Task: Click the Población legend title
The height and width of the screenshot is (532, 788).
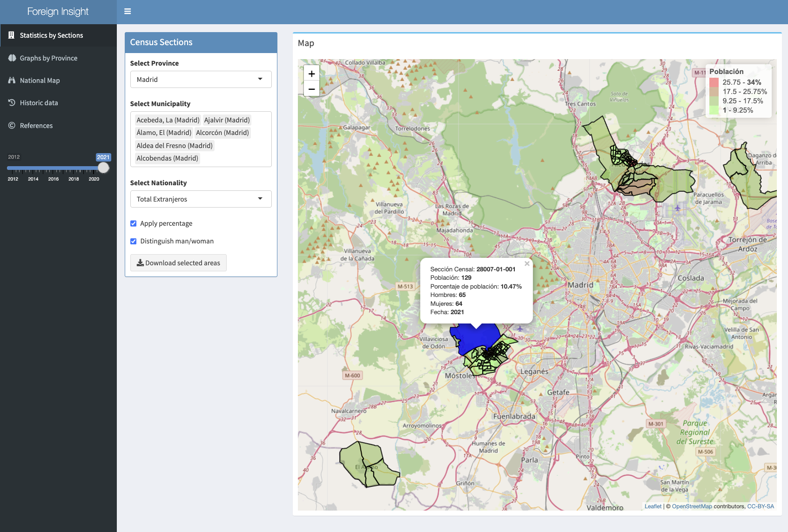Action: pyautogui.click(x=726, y=72)
